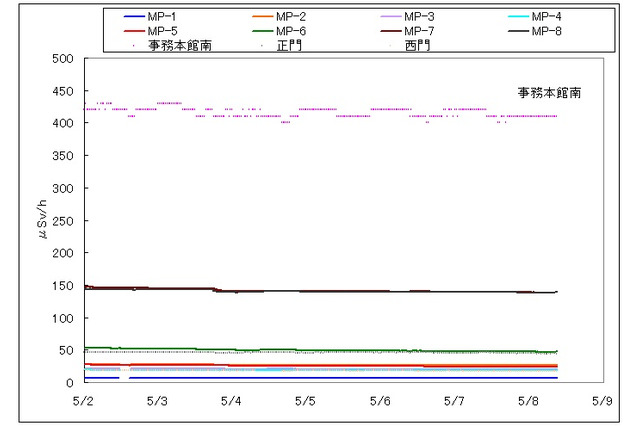640x426 pixels.
Task: Click the 事務本館南 annotation inside the plot
Action: coord(549,93)
